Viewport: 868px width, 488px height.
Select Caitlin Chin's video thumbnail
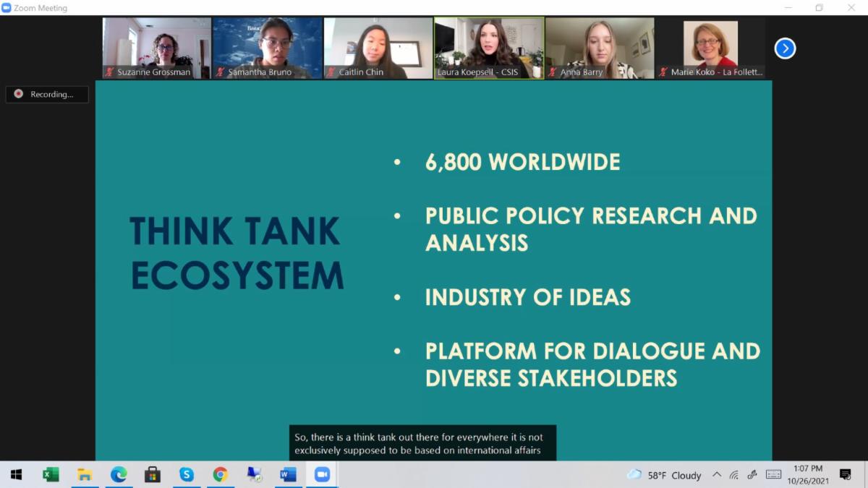coord(378,48)
